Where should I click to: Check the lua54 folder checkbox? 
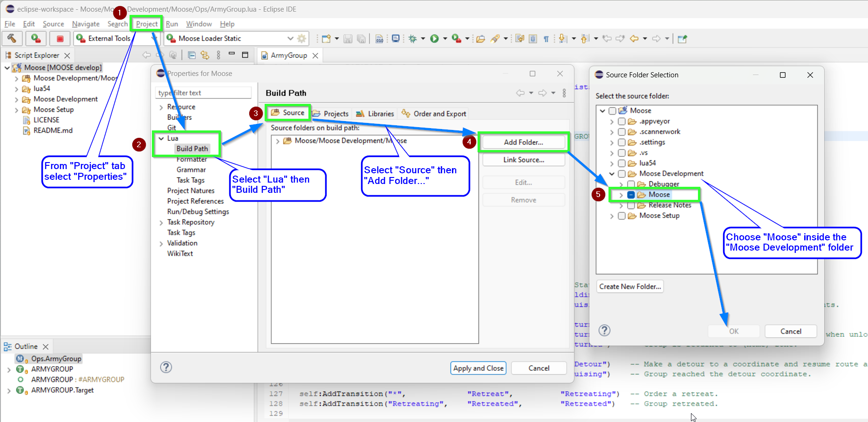tap(622, 163)
